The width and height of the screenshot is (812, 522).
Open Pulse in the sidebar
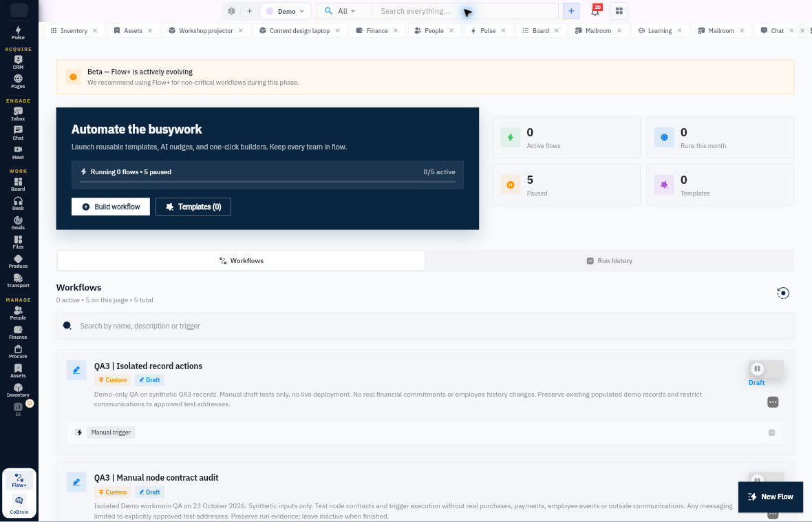18,32
